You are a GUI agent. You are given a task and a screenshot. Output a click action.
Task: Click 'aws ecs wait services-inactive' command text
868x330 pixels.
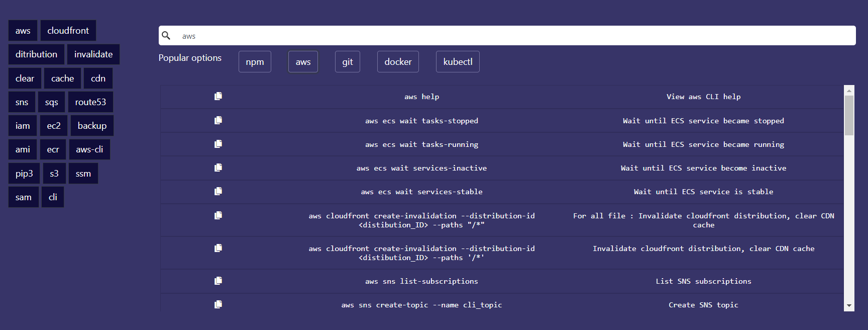[421, 168]
